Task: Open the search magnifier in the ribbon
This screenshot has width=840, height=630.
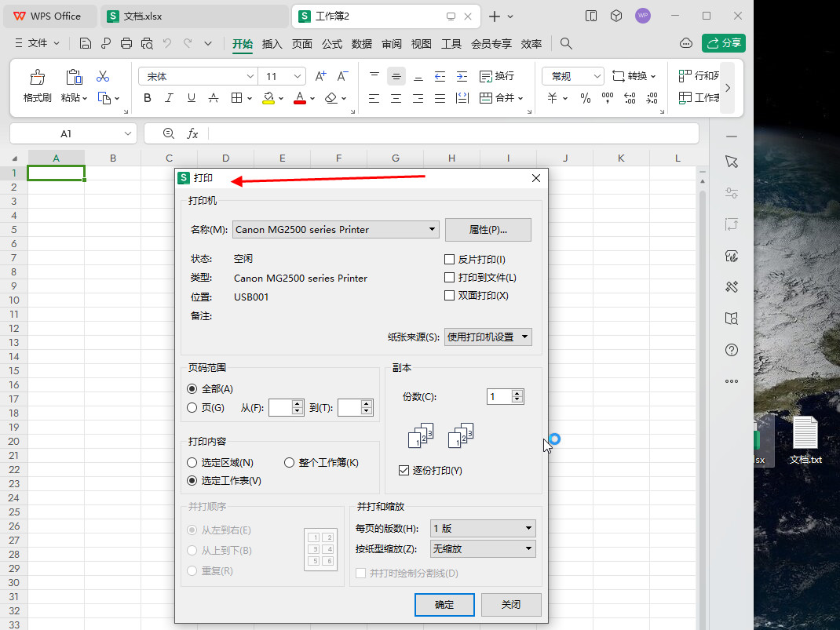Action: (x=566, y=43)
